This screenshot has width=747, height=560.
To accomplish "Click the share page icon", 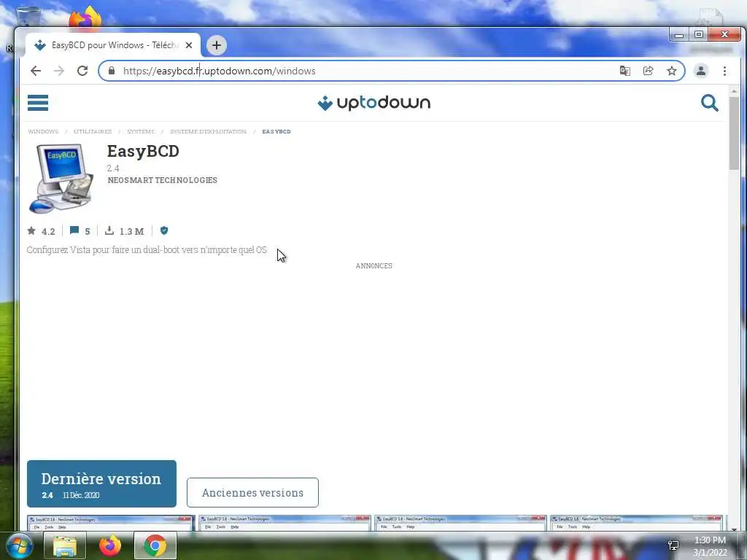I will 648,71.
